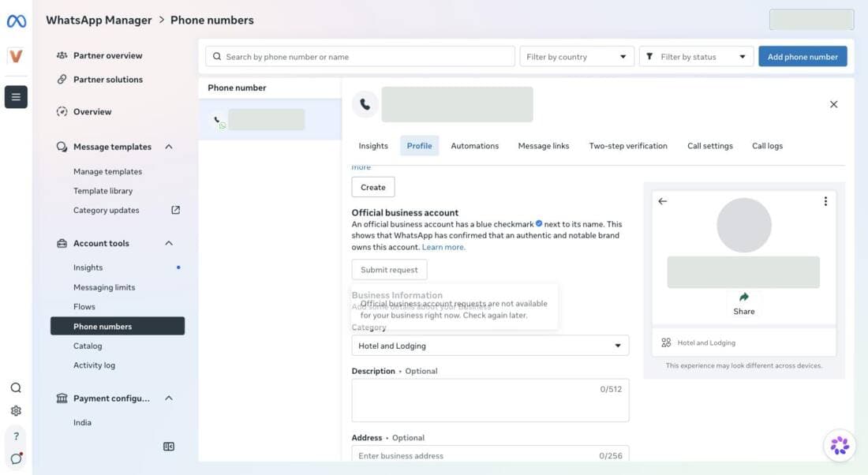Select Phone numbers in sidebar

pos(118,326)
